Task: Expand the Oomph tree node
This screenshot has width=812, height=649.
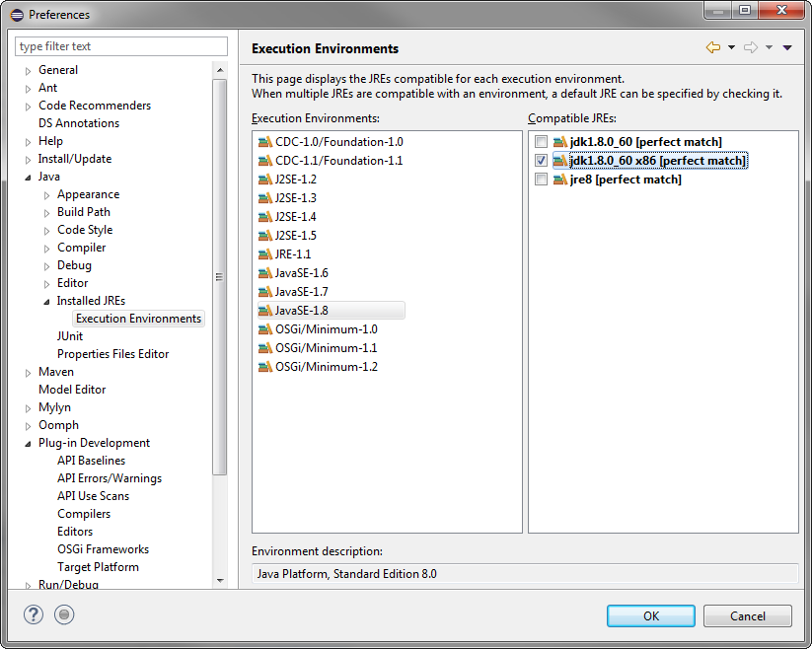Action: [x=28, y=426]
